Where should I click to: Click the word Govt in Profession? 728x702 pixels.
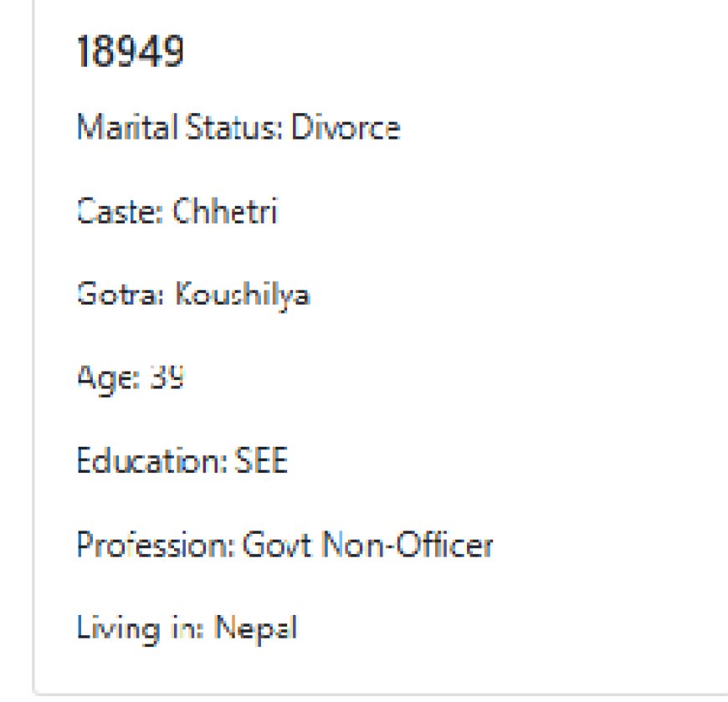277,544
